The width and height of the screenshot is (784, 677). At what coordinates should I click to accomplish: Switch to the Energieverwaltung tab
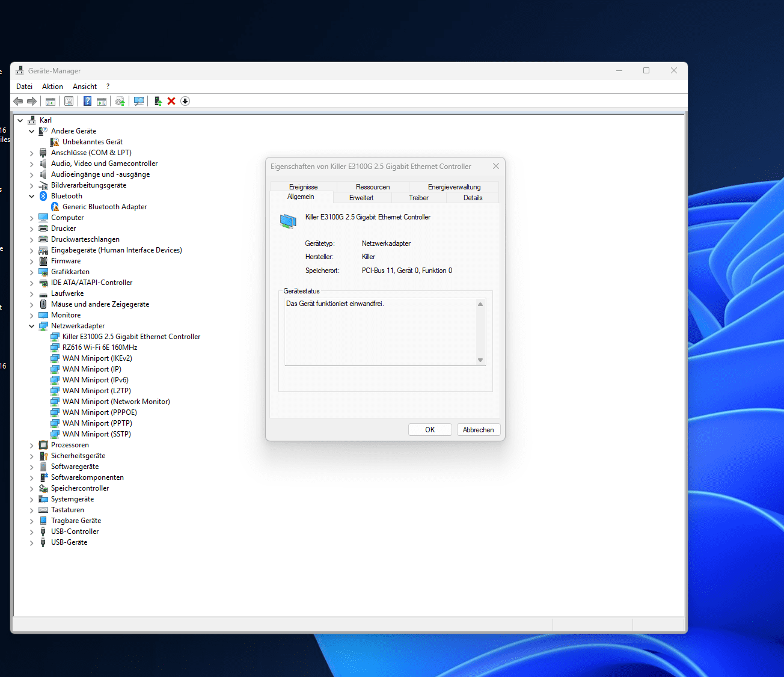(455, 187)
